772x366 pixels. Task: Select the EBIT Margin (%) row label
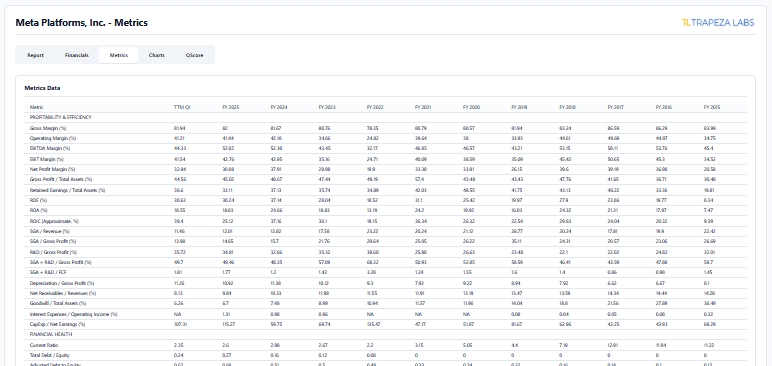click(x=47, y=159)
